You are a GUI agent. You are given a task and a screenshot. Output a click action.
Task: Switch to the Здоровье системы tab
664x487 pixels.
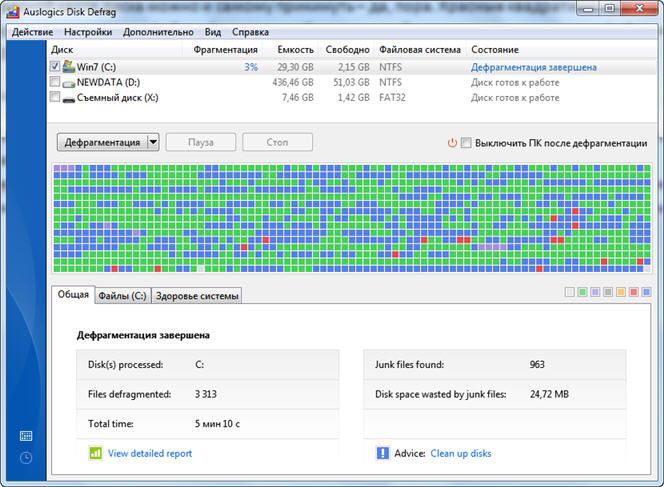tap(197, 296)
